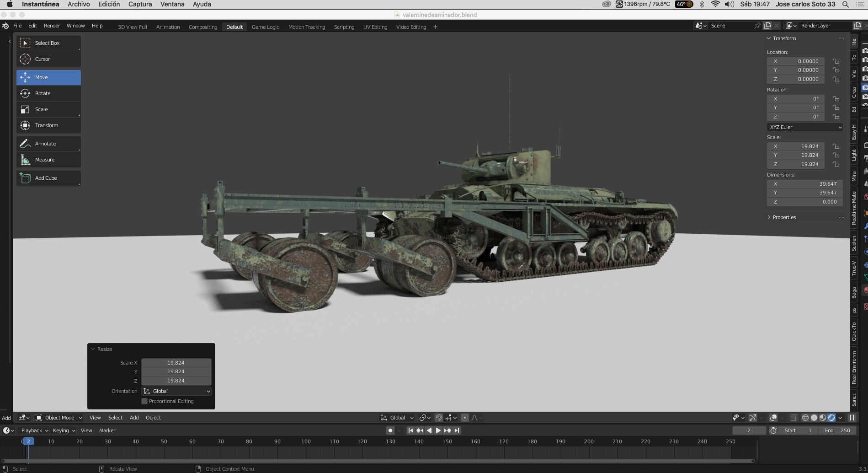Toggle the use preview range clock icon

coord(773,430)
